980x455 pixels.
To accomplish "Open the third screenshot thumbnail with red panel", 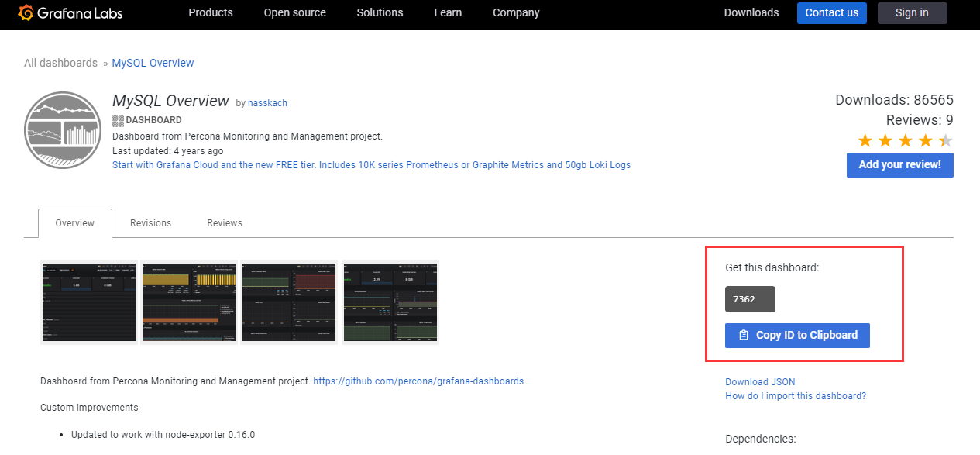I will 290,302.
